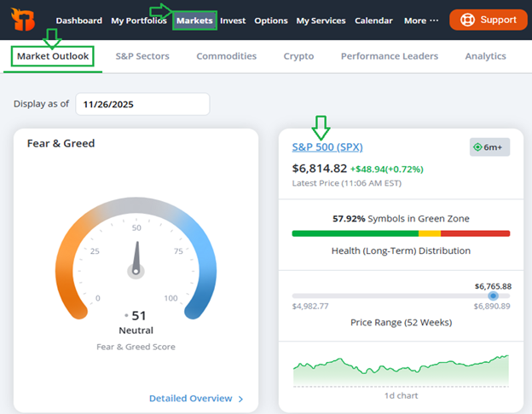Open the Calendar navigation item
532x414 pixels.
pyautogui.click(x=373, y=20)
